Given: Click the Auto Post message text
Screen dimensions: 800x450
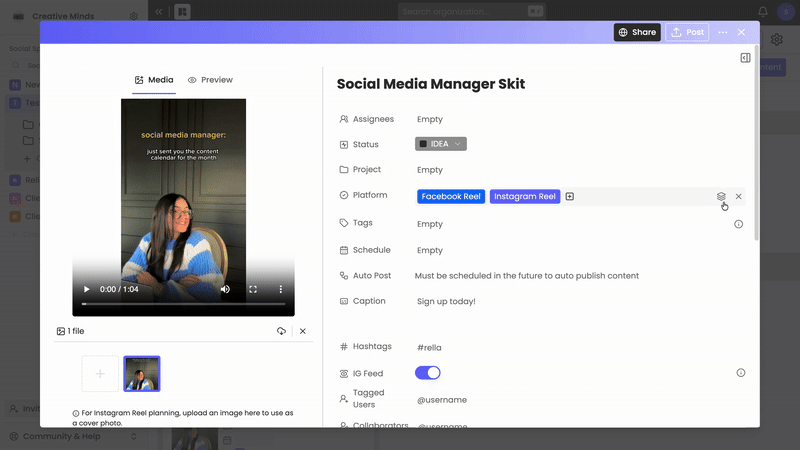Looking at the screenshot, I should coord(527,276).
